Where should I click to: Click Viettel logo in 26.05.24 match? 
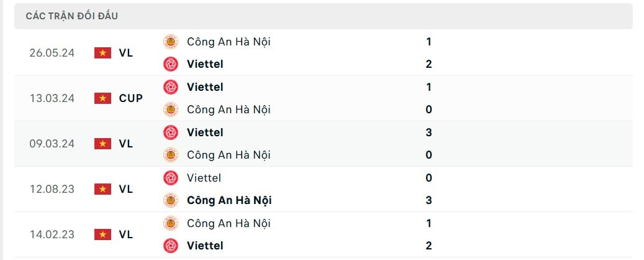click(170, 64)
